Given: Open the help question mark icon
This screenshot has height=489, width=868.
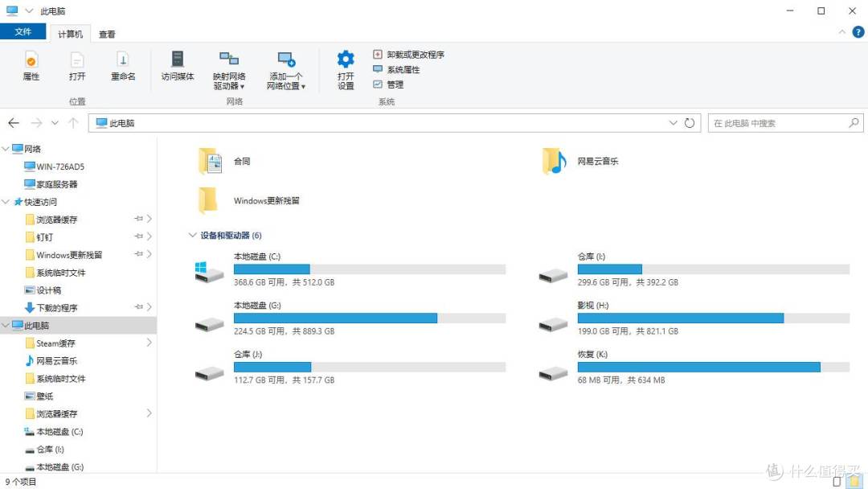Looking at the screenshot, I should (x=858, y=32).
